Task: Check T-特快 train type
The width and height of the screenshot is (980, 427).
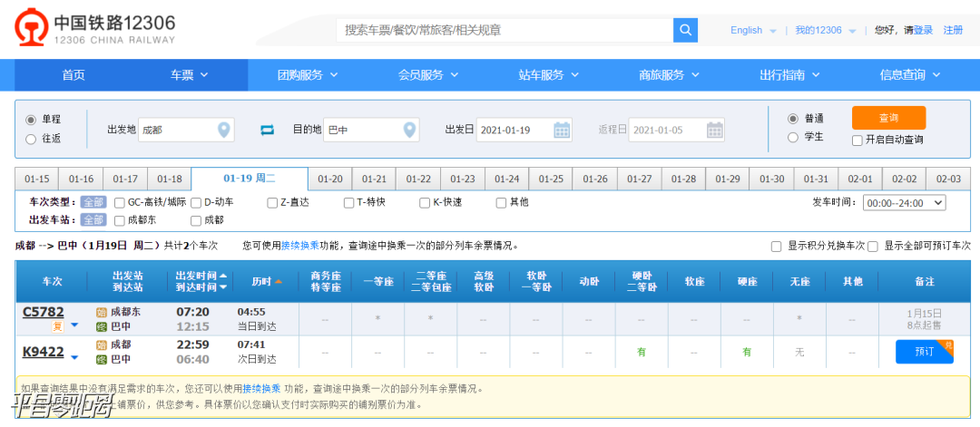Action: pyautogui.click(x=348, y=202)
